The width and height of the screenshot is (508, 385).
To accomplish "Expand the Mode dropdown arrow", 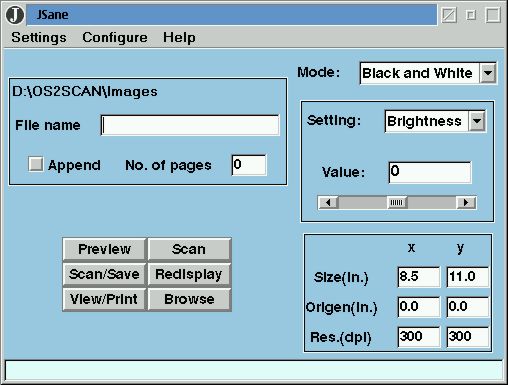I will pos(488,73).
